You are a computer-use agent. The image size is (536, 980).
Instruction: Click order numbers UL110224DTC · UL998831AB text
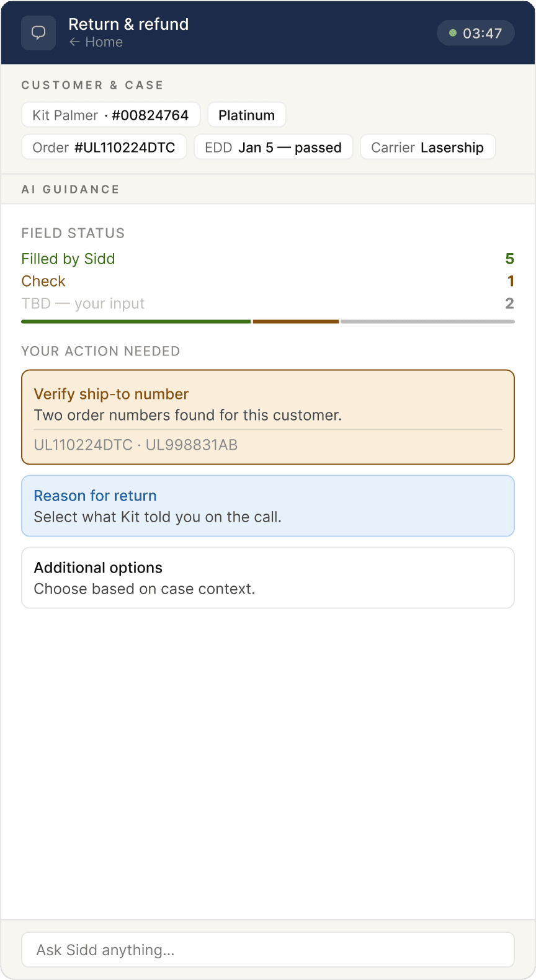click(136, 445)
